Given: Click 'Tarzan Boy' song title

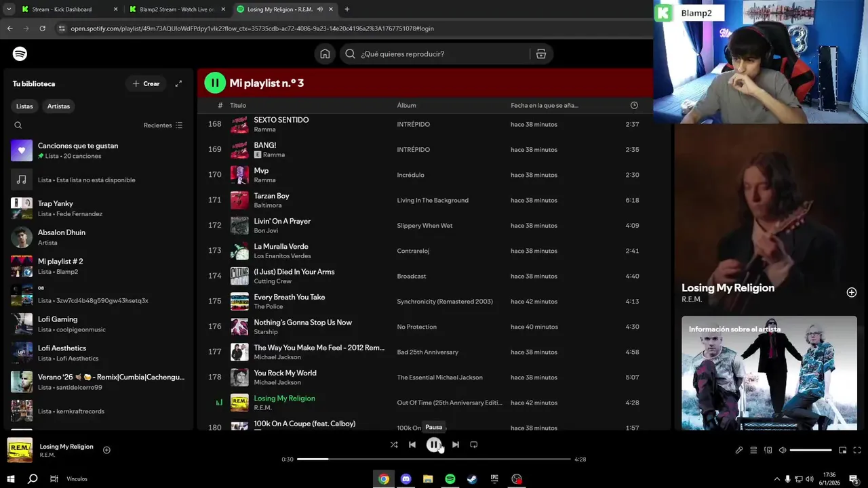Looking at the screenshot, I should [x=271, y=196].
